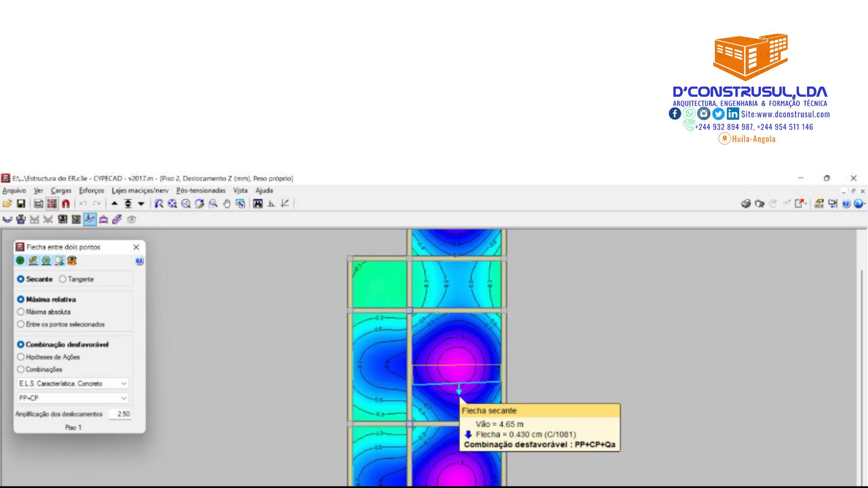The image size is (868, 488).
Task: Select the Secante radio option
Action: pos(35,279)
